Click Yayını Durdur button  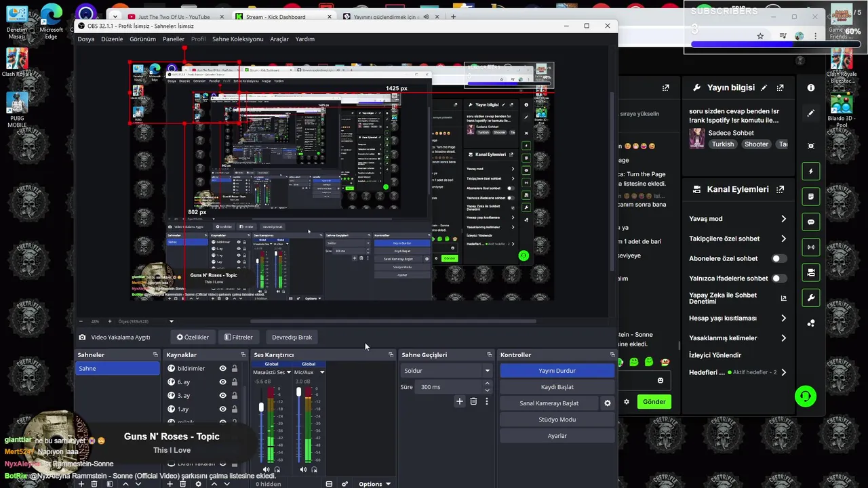coord(557,371)
